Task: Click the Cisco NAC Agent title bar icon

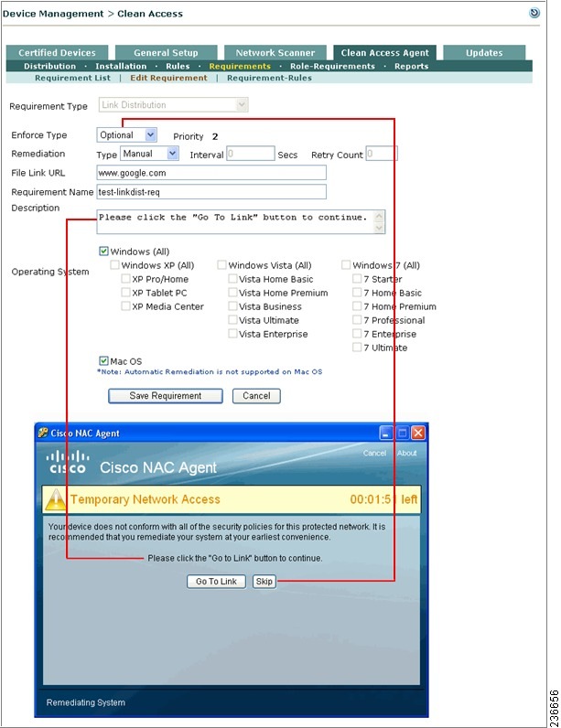Action: 43,433
